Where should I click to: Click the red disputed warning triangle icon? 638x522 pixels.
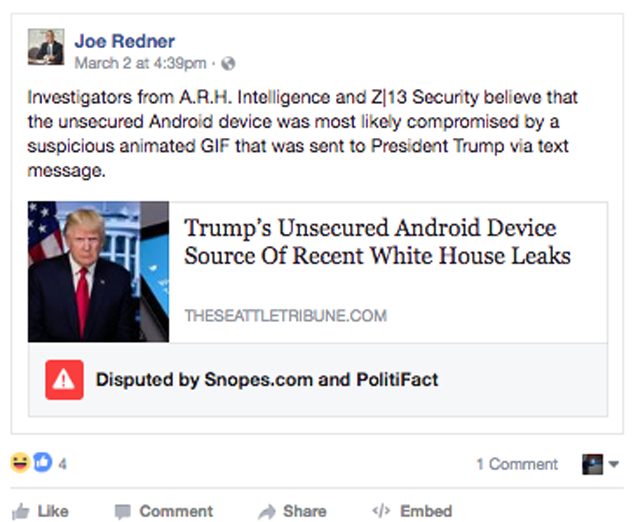pyautogui.click(x=64, y=380)
